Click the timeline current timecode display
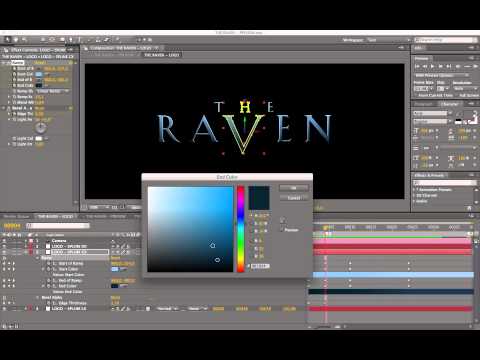The width and height of the screenshot is (480, 360). [x=12, y=226]
